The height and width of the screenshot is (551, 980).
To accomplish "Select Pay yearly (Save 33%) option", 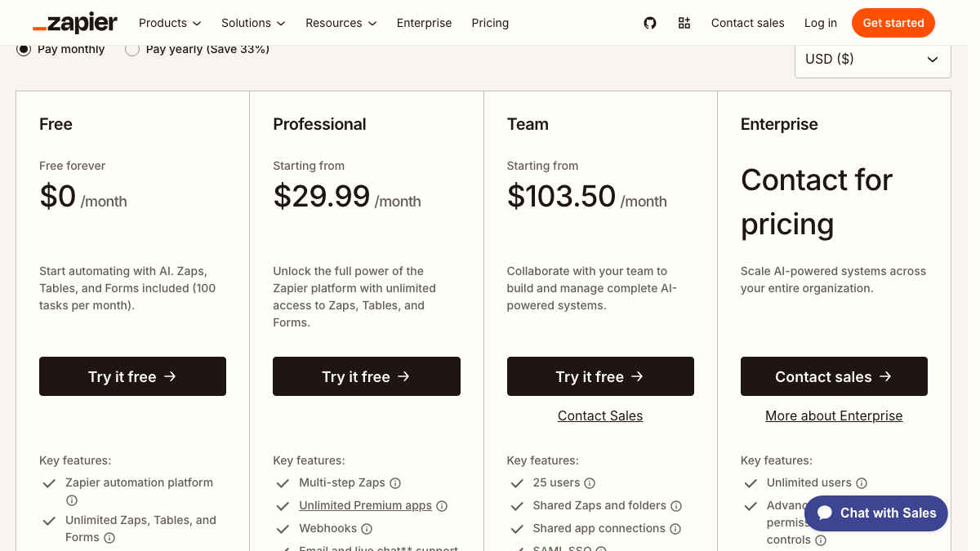I will click(x=132, y=49).
